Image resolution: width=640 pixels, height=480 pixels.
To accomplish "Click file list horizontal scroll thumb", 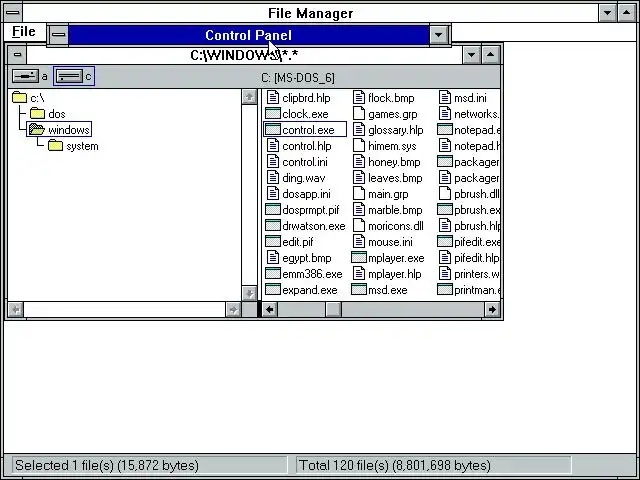I will [x=333, y=310].
